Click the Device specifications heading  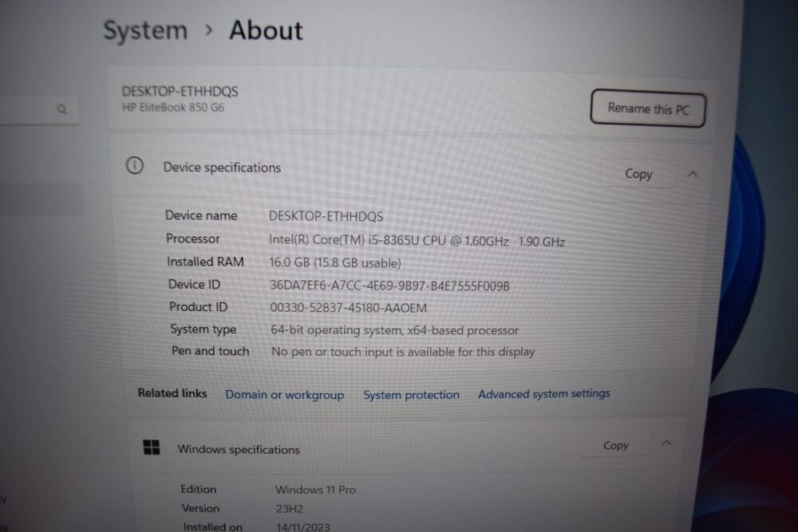pyautogui.click(x=222, y=167)
